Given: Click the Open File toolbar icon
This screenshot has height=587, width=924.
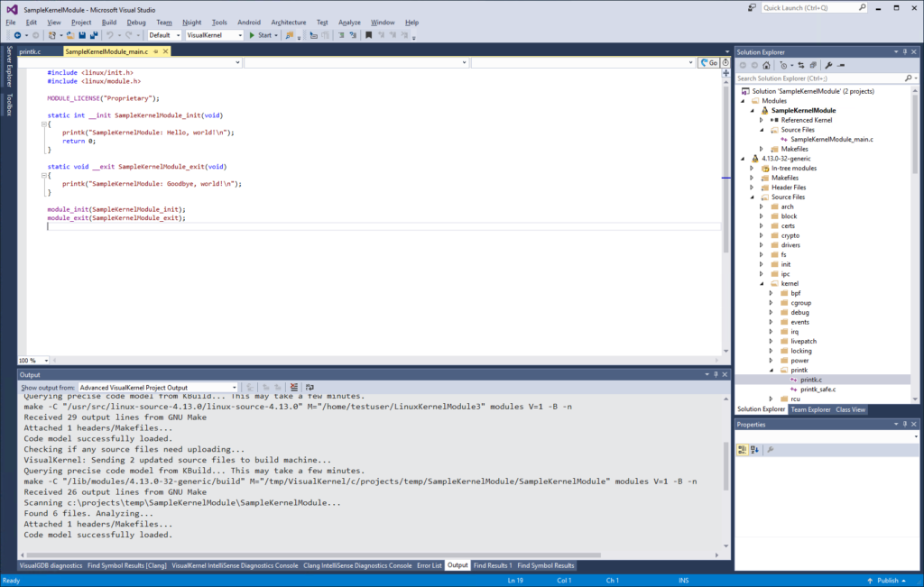Looking at the screenshot, I should pos(70,35).
